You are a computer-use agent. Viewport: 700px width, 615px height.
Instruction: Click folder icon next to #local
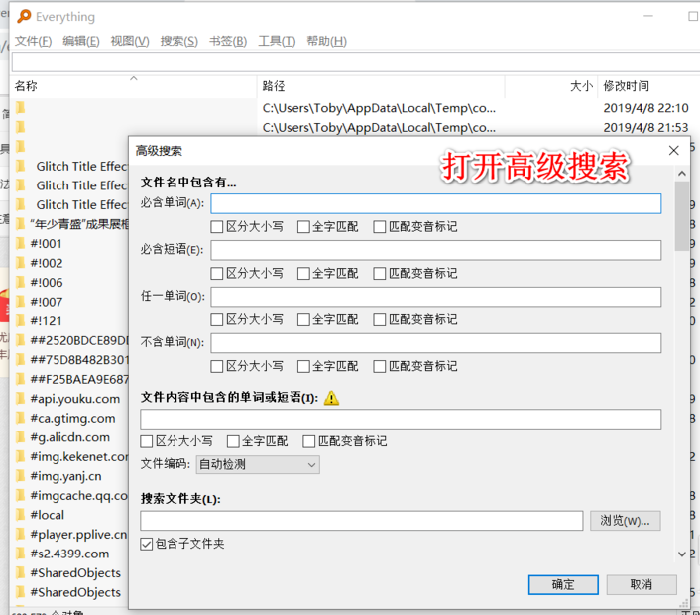pyautogui.click(x=20, y=515)
